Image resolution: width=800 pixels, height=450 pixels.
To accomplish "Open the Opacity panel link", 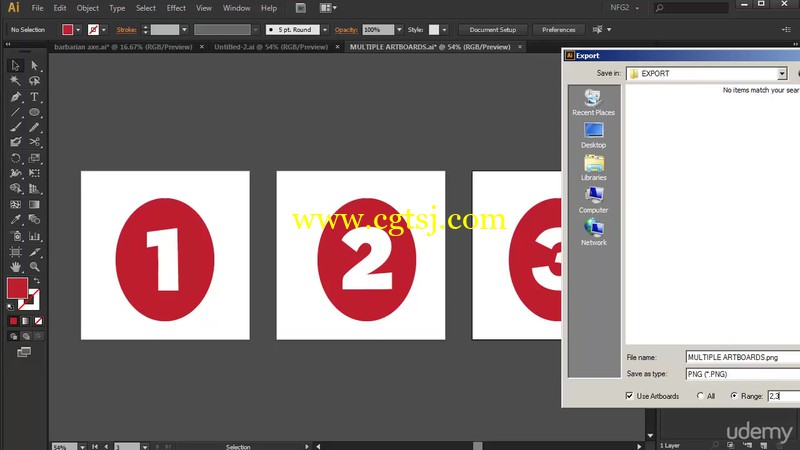I will 346,30.
